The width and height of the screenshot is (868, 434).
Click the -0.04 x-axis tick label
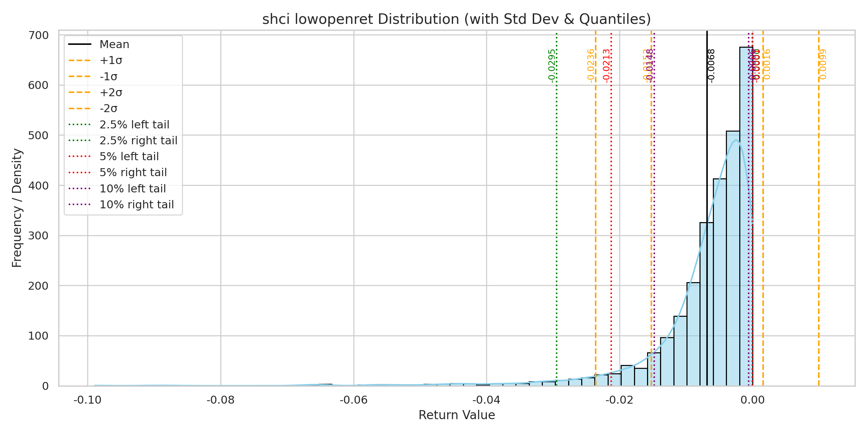click(x=486, y=400)
